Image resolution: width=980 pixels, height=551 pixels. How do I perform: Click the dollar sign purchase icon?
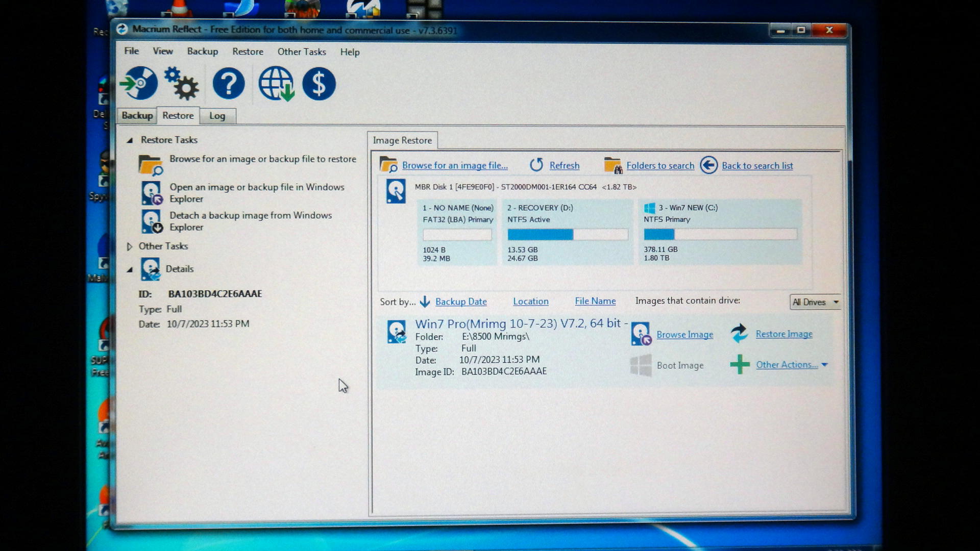tap(319, 84)
